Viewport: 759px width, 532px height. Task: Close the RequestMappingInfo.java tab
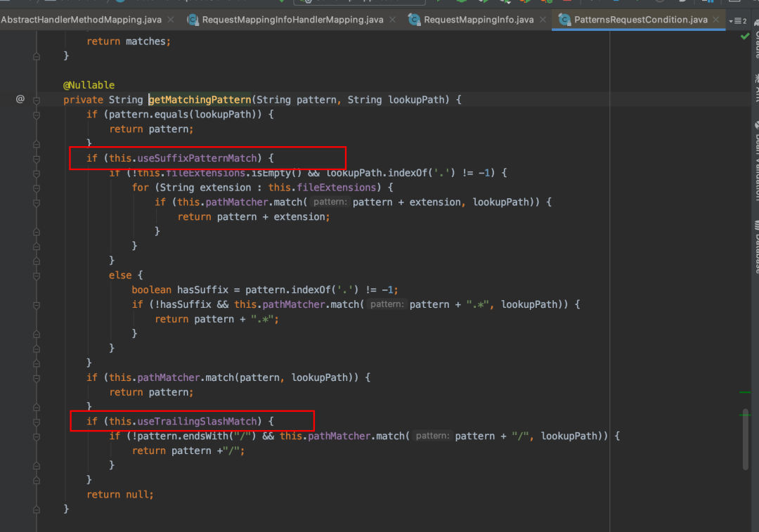click(x=542, y=20)
